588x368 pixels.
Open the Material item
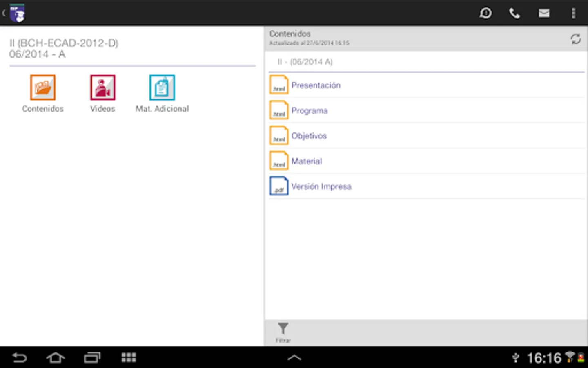tap(306, 161)
